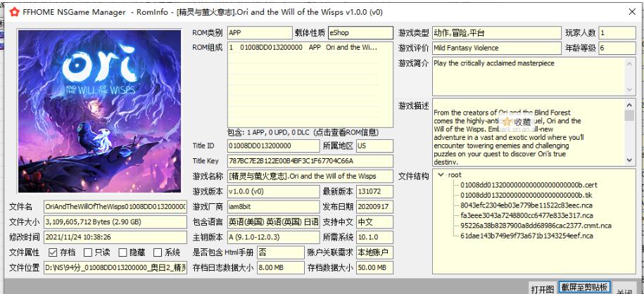Click the ROM类别 APP field

click(x=260, y=32)
